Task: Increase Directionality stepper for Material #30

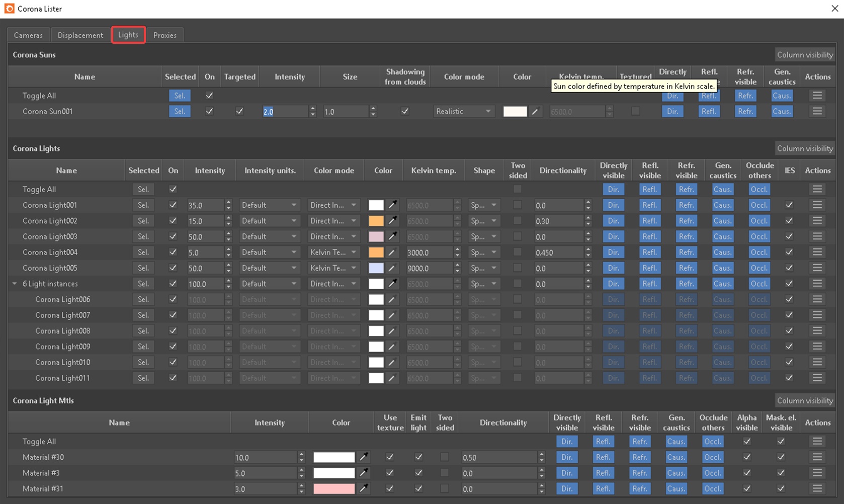Action: coord(542,455)
